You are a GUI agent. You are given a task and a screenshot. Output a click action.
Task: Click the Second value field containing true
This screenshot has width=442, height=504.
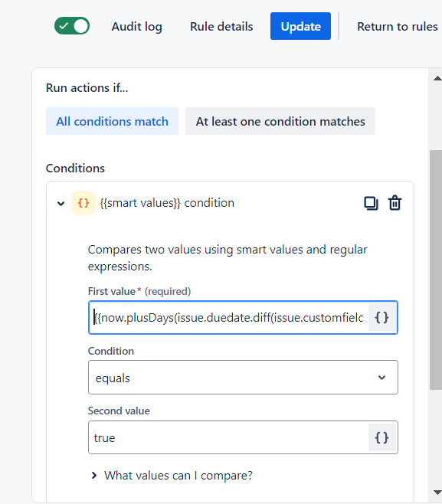pyautogui.click(x=228, y=437)
